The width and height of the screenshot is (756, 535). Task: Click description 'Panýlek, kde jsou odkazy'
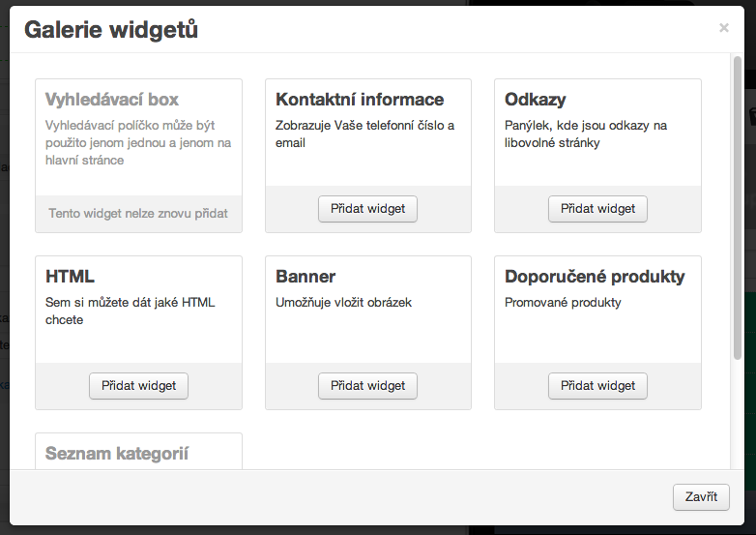click(x=586, y=134)
